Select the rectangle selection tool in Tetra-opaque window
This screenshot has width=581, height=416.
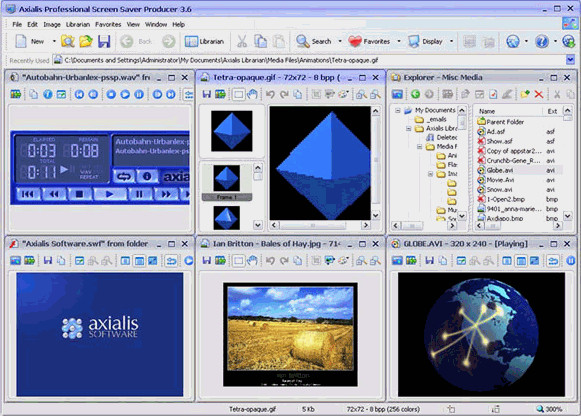coord(238,94)
